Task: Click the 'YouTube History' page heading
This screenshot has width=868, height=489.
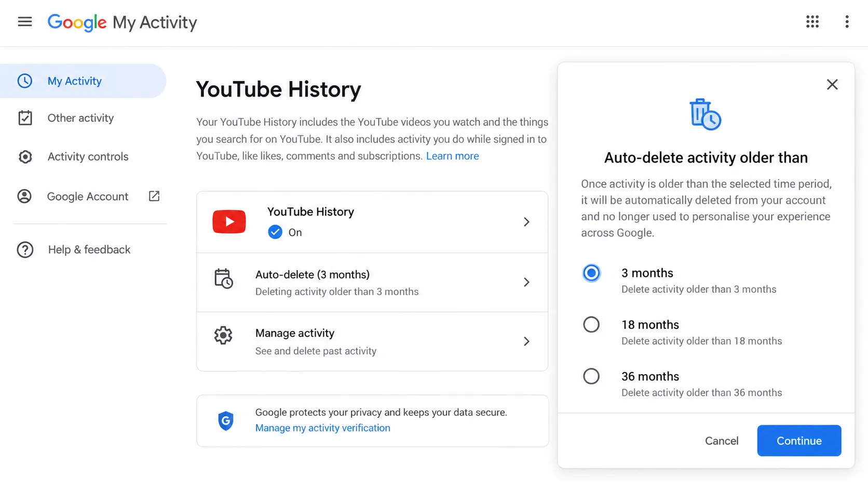Action: [278, 89]
